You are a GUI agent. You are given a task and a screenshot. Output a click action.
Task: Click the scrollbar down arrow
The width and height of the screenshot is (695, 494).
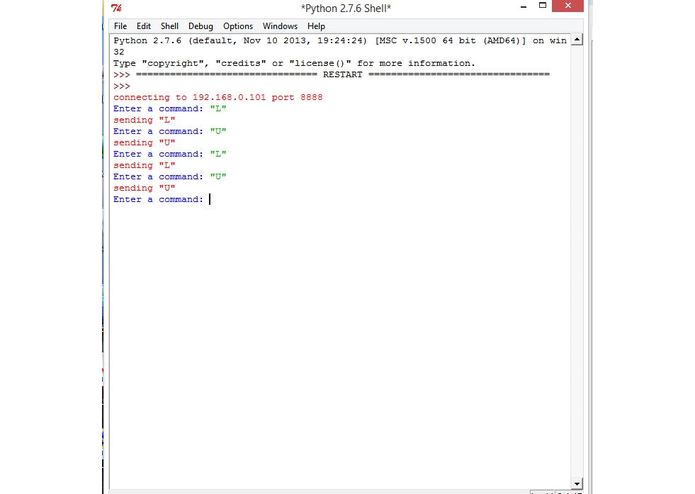point(577,483)
